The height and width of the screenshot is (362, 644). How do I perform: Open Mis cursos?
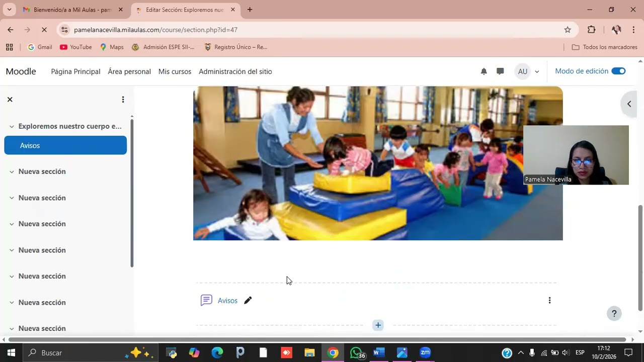[175, 71]
